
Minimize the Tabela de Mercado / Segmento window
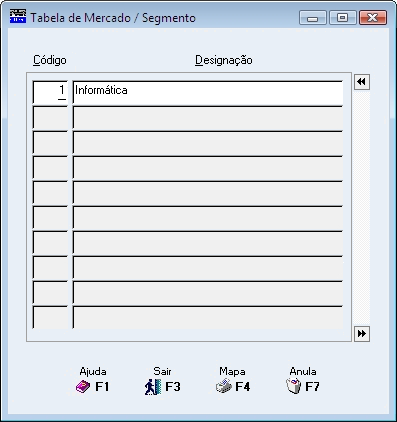313,18
